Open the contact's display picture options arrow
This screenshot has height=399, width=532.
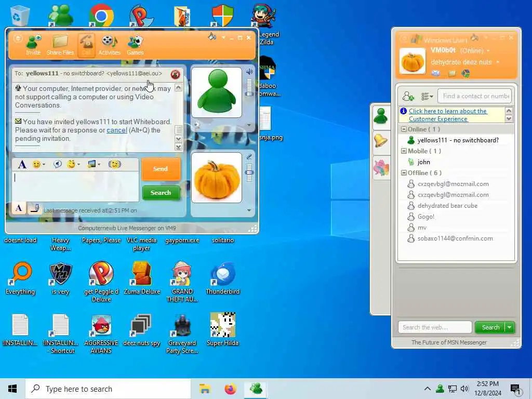[249, 125]
